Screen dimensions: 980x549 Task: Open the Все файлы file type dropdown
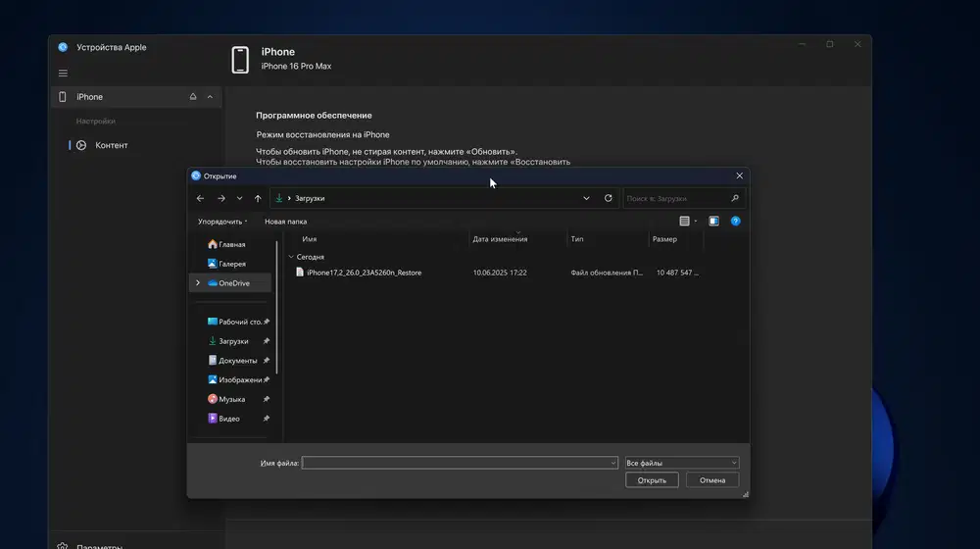point(682,463)
